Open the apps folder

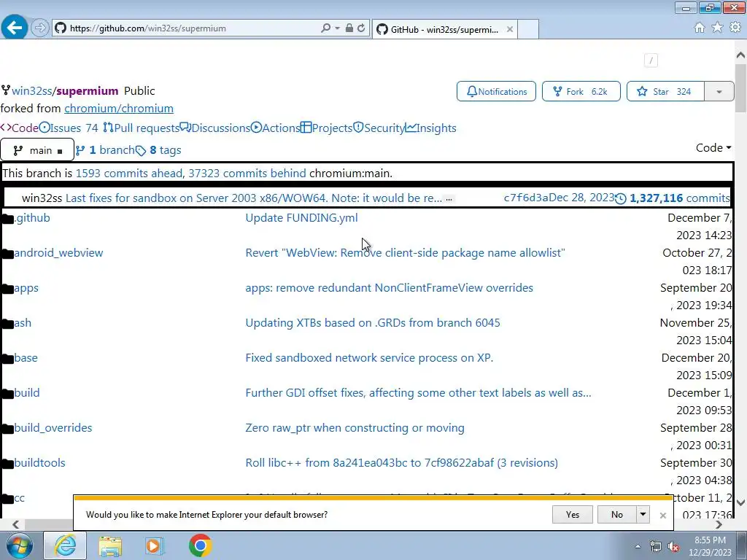pyautogui.click(x=26, y=288)
